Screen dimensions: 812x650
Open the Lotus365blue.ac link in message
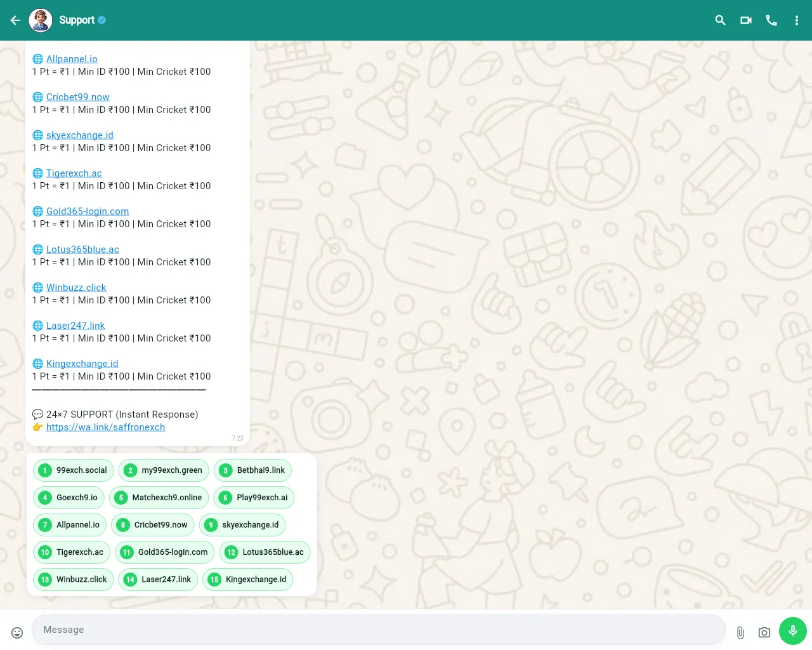pos(82,249)
